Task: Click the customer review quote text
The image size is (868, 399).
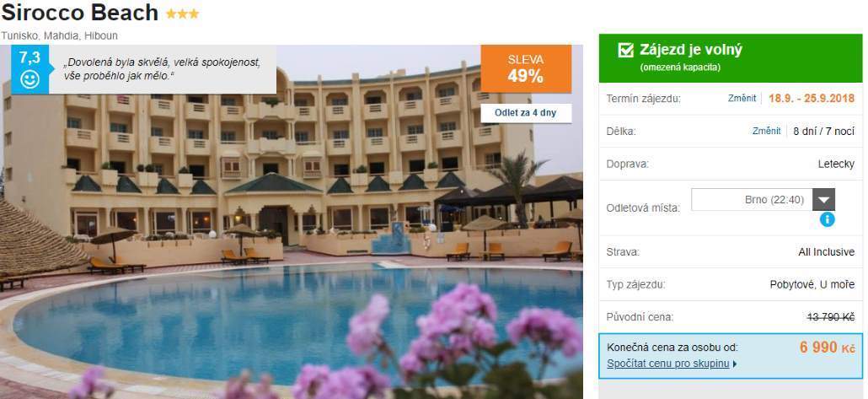Action: point(163,69)
